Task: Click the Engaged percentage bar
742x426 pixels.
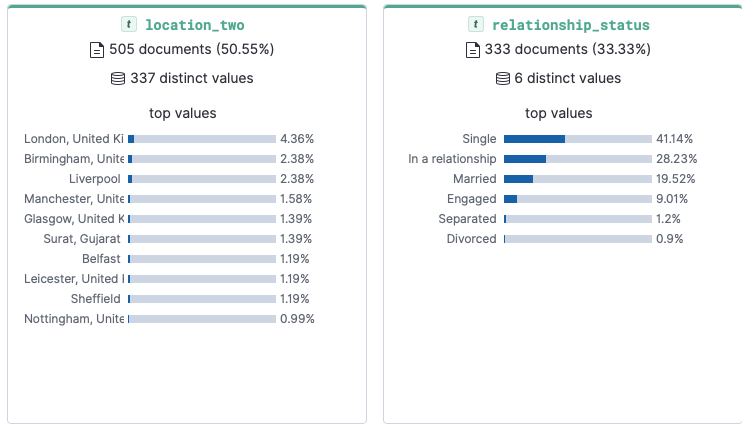Action: 577,199
